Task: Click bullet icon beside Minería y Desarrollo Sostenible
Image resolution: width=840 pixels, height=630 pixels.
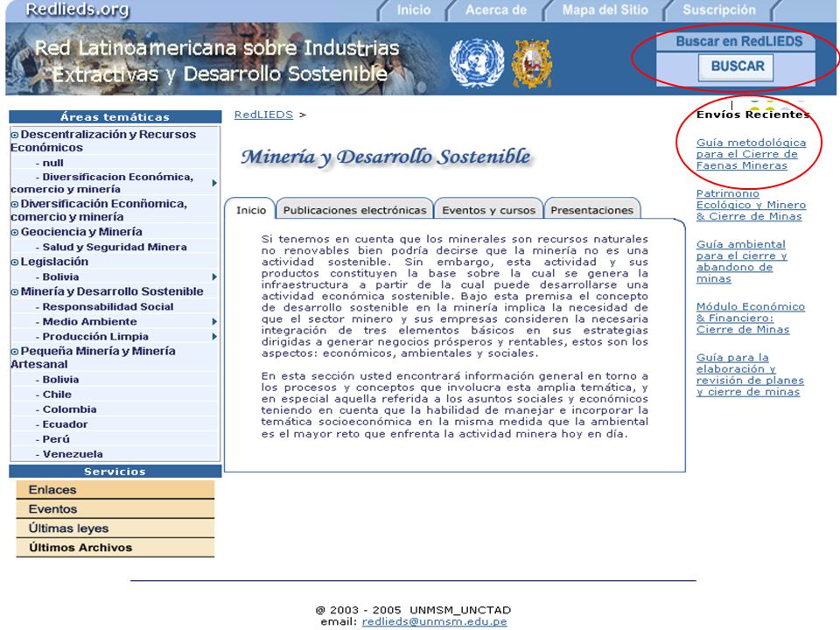Action: [x=15, y=292]
